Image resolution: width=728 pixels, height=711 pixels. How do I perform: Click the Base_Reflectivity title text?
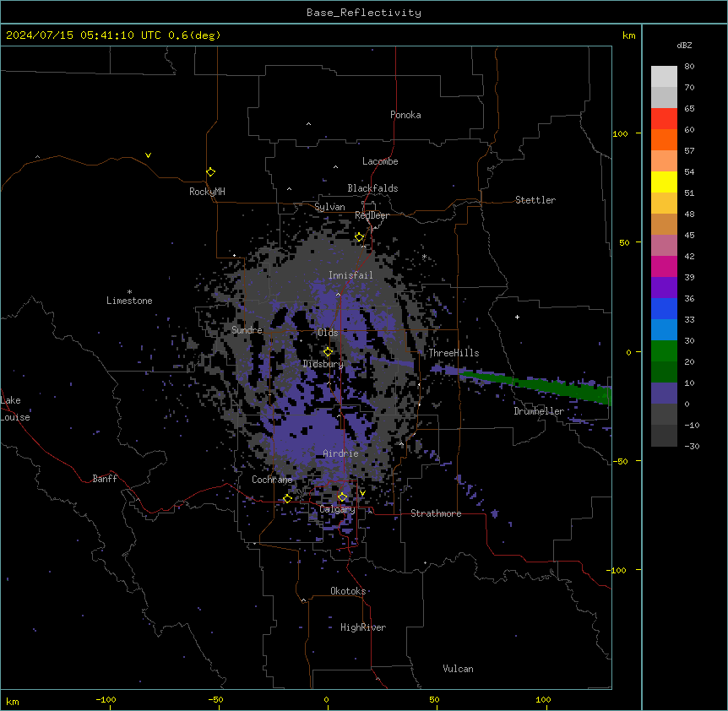coord(364,13)
